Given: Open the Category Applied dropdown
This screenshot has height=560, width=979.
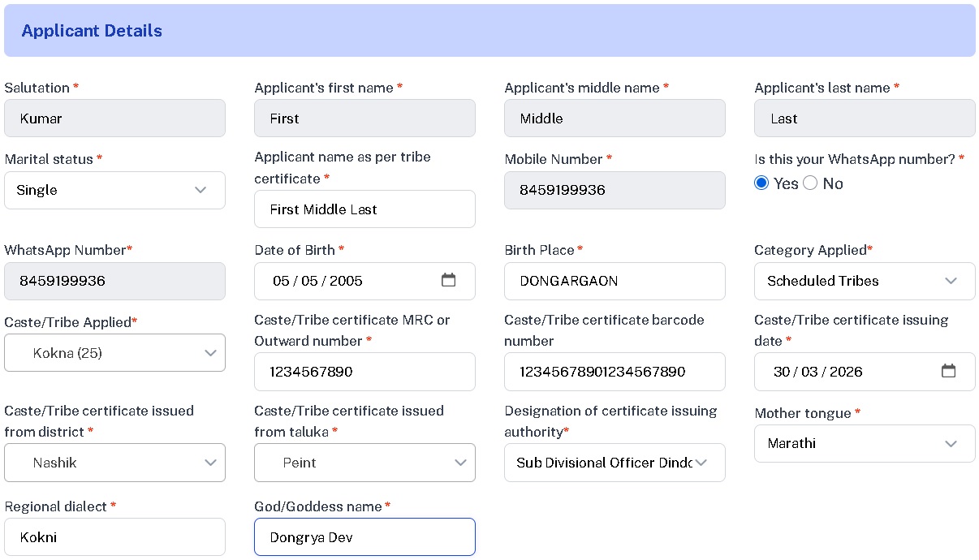Looking at the screenshot, I should (x=865, y=281).
